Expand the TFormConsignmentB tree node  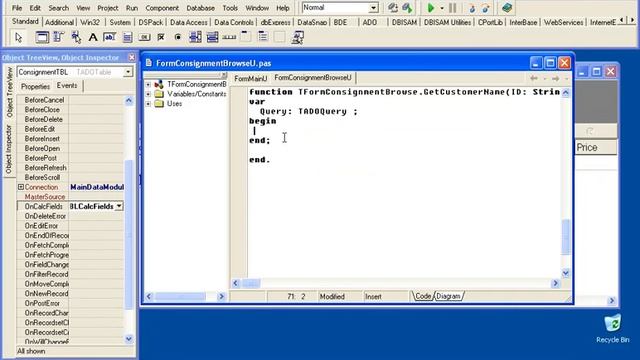(148, 84)
